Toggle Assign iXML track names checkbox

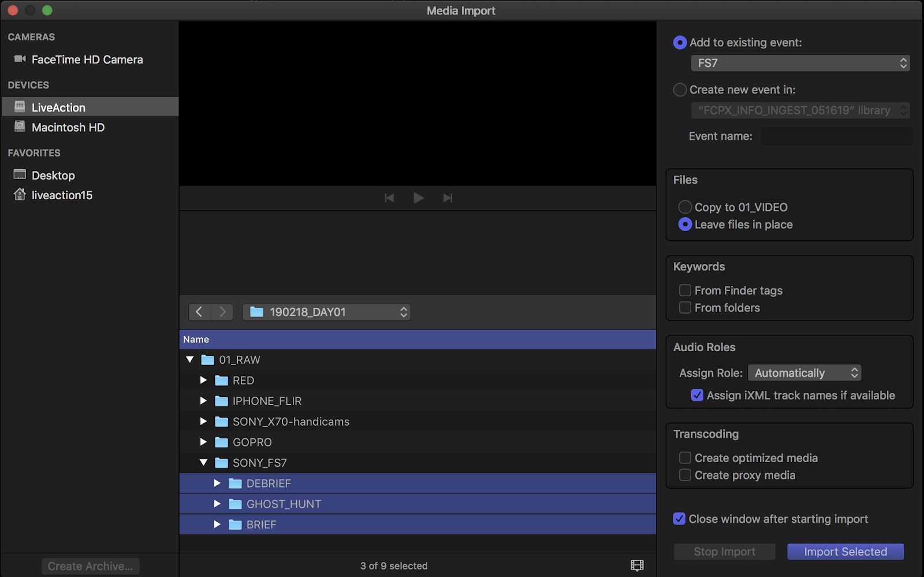(697, 395)
